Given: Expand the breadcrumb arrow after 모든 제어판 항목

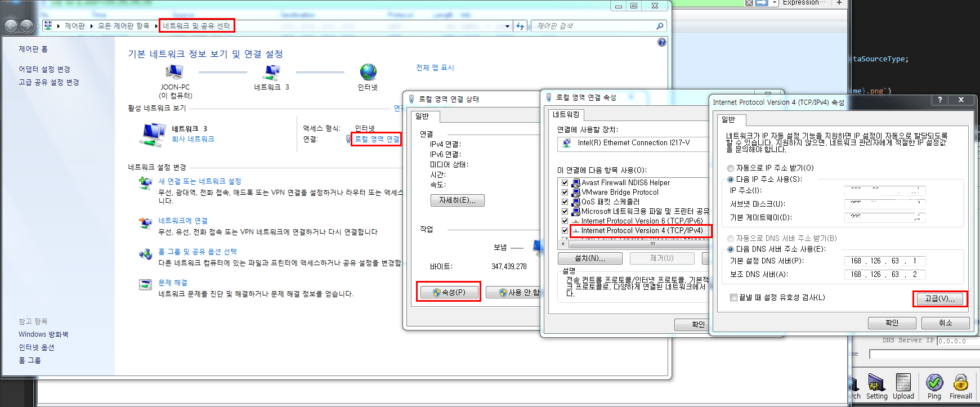Looking at the screenshot, I should [x=156, y=26].
